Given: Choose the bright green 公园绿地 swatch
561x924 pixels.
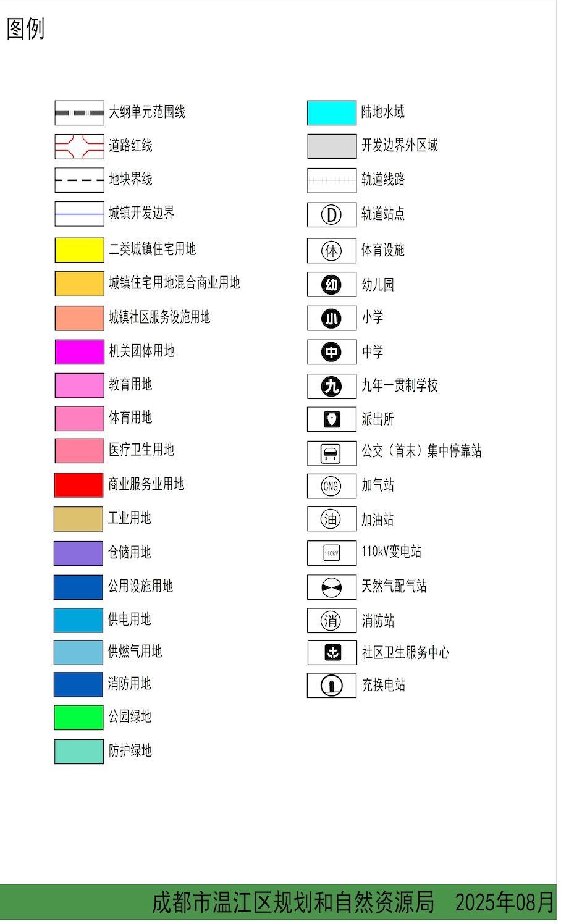Looking at the screenshot, I should click(78, 718).
